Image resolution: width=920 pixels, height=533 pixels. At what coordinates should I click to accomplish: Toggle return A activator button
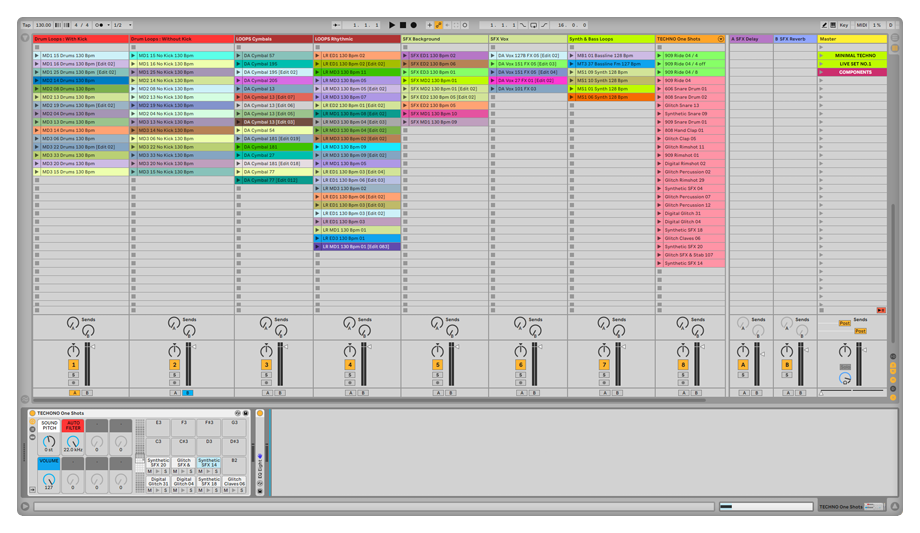coord(743,365)
